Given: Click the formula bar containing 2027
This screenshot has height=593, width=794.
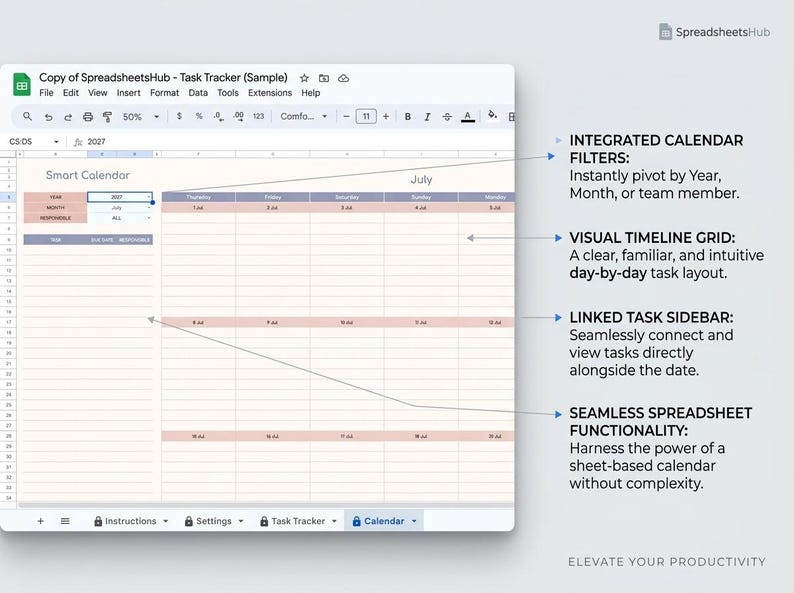Looking at the screenshot, I should tap(299, 142).
